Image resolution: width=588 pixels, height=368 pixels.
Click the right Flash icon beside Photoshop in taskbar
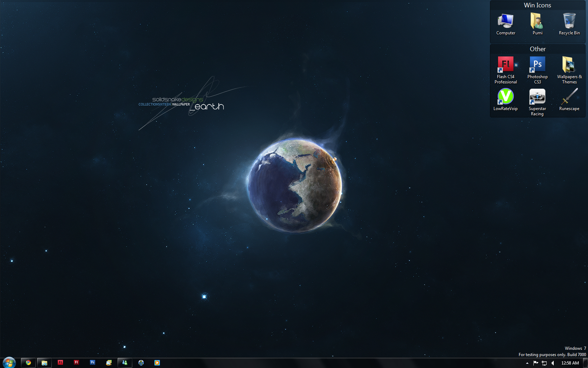point(76,362)
